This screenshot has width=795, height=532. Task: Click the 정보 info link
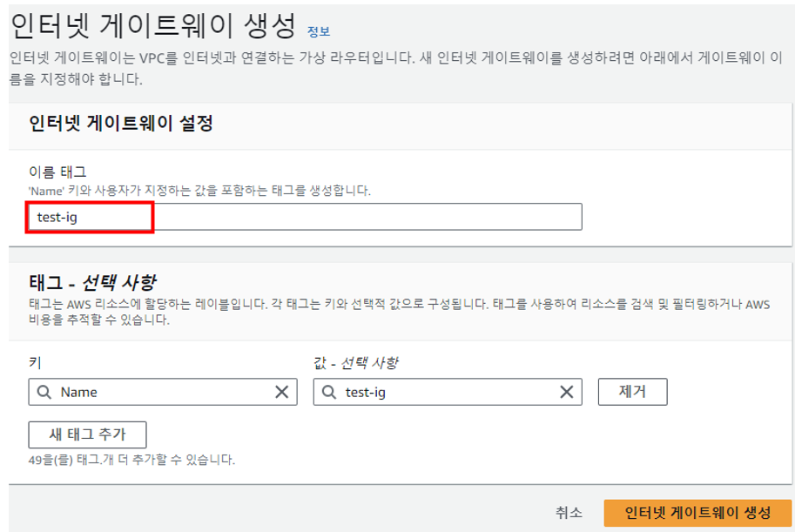click(x=319, y=32)
